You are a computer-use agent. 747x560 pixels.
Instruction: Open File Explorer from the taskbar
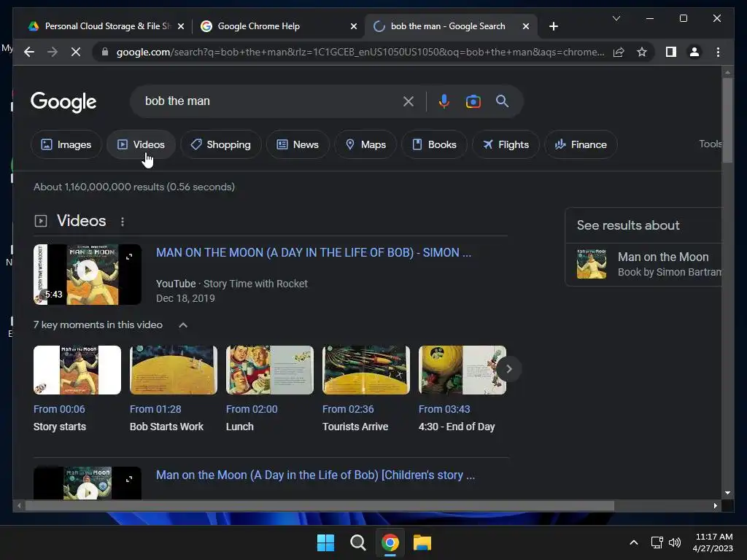point(422,542)
